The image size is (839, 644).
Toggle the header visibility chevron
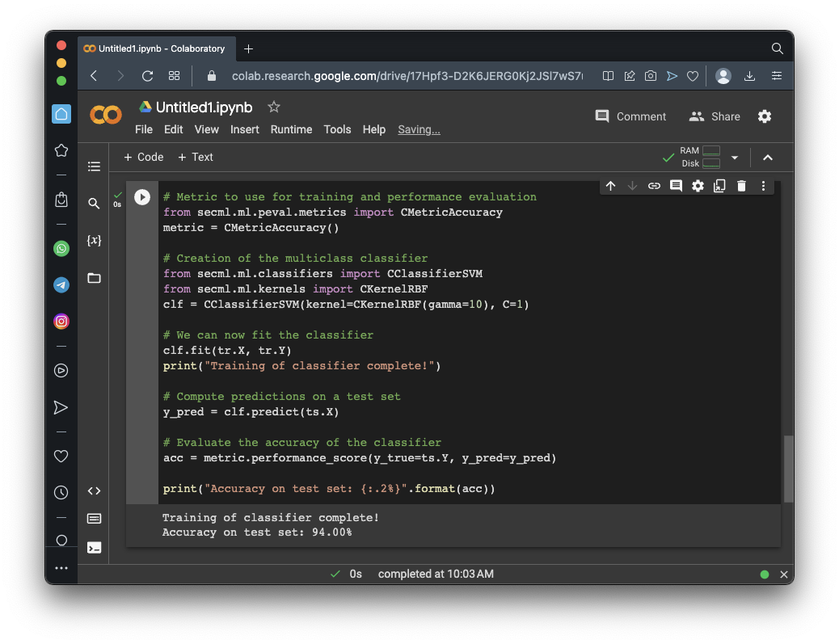click(768, 158)
